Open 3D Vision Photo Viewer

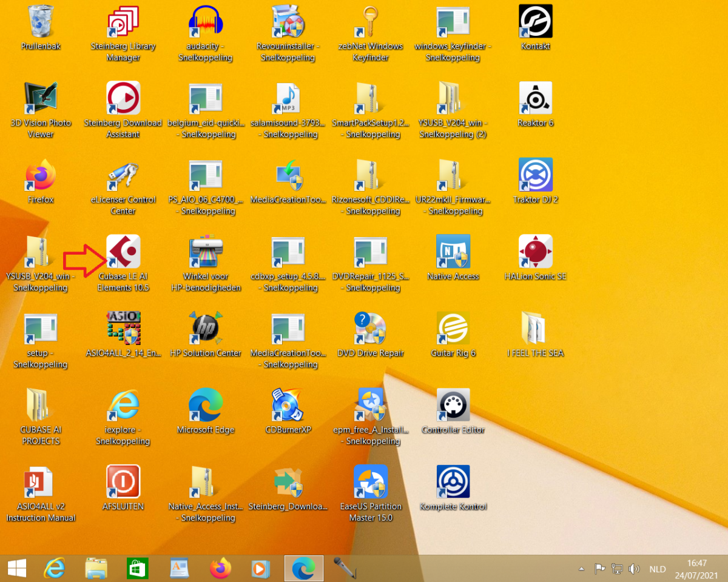41,98
